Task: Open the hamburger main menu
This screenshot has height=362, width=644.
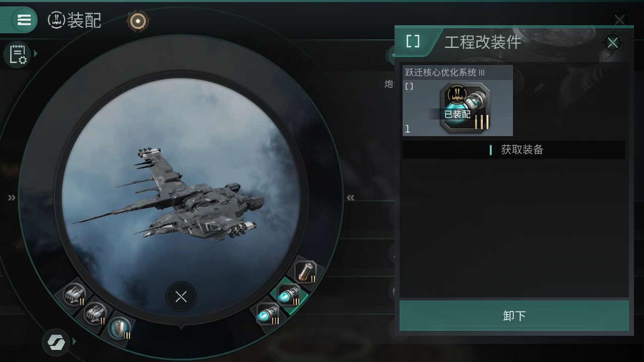Action: pos(24,20)
